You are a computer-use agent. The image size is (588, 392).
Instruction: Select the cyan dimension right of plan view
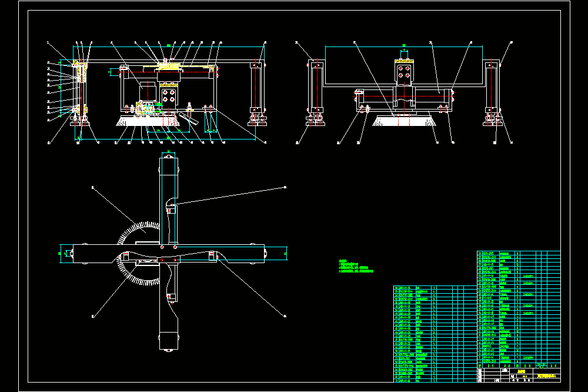[286, 254]
